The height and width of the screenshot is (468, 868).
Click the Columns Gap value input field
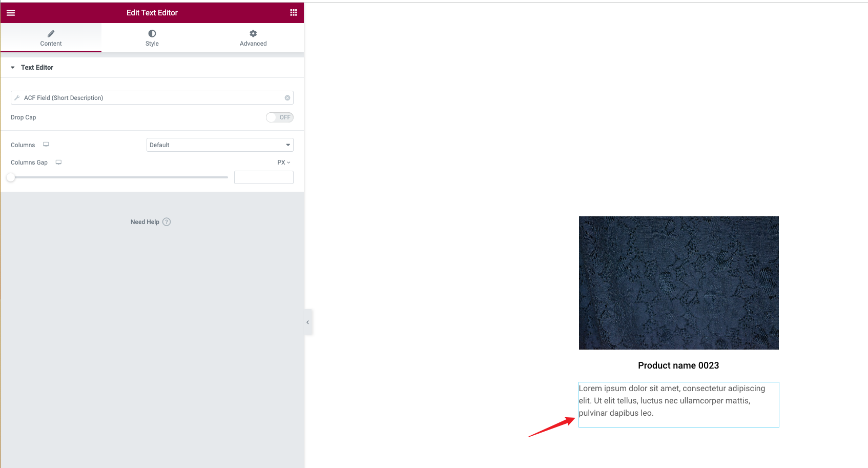(x=263, y=177)
